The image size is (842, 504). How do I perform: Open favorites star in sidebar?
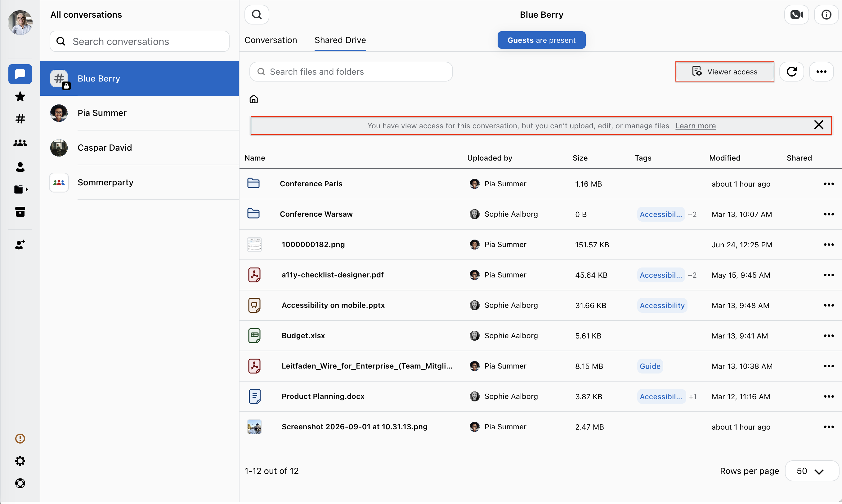[20, 97]
